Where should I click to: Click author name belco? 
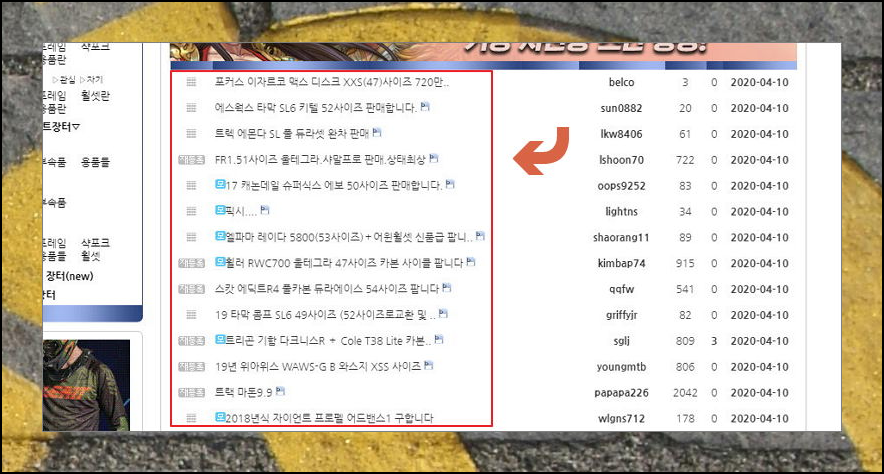[x=621, y=82]
